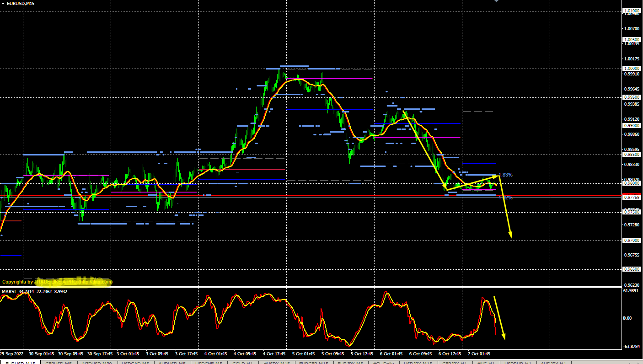Click the MARSI indicator values label
The width and height of the screenshot is (643, 364).
tap(35, 291)
